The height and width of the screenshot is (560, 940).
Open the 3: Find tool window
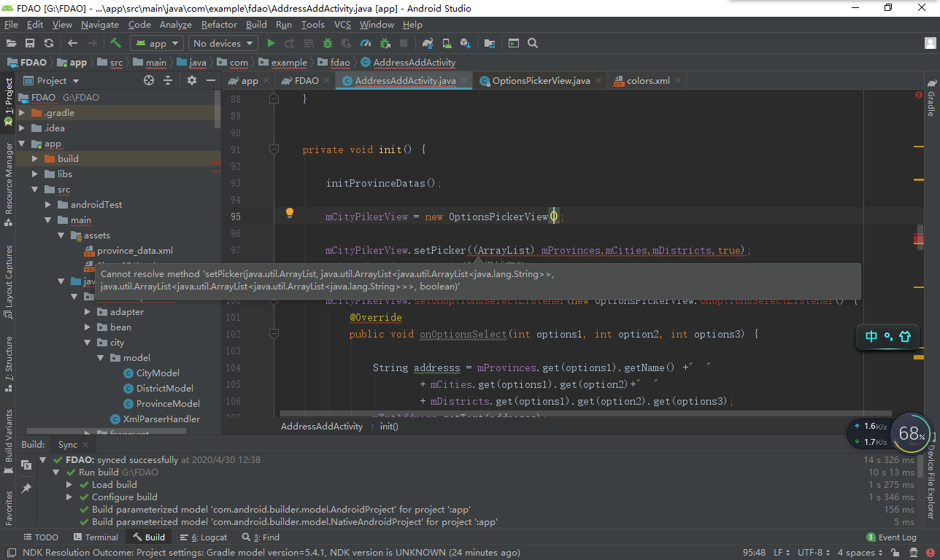tap(261, 537)
